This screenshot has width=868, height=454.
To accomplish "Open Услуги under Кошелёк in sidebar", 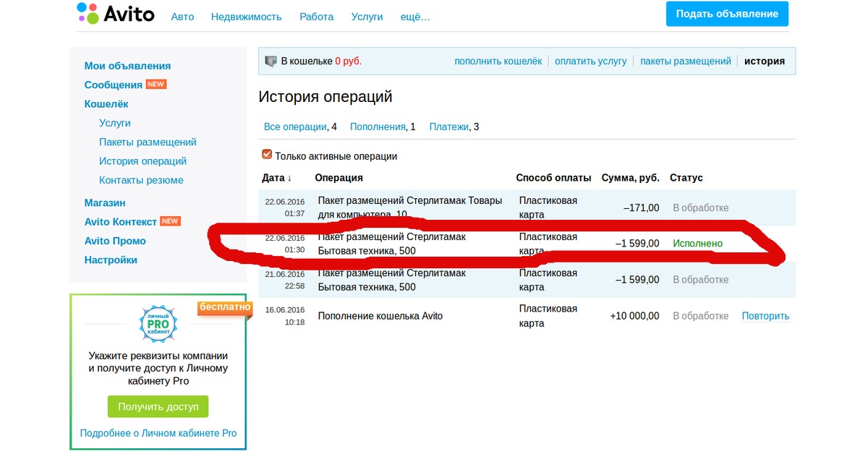I will click(115, 123).
